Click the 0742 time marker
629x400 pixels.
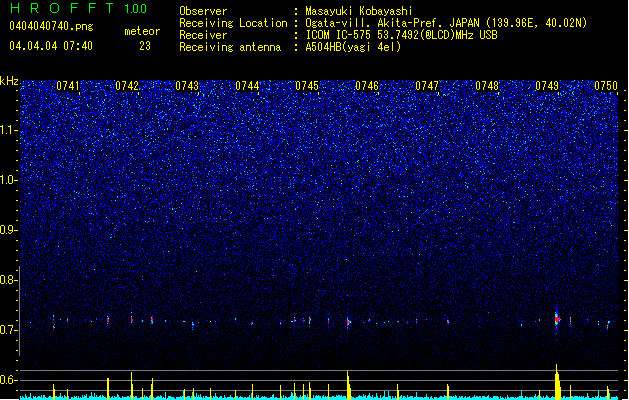point(127,86)
